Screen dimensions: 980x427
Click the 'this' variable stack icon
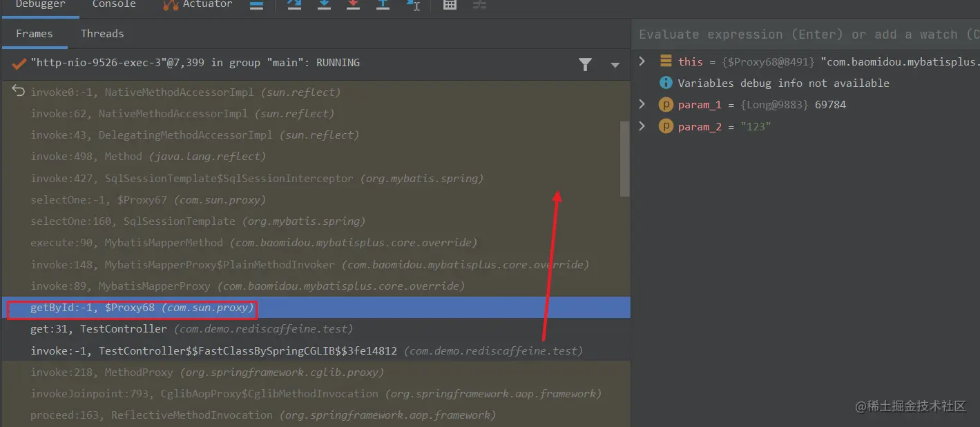666,61
